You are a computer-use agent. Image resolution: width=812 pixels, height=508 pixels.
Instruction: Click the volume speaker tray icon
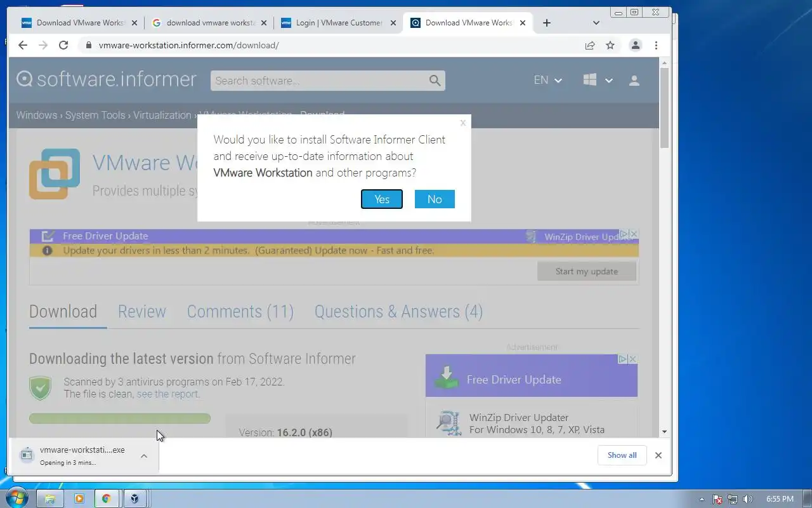tap(748, 499)
